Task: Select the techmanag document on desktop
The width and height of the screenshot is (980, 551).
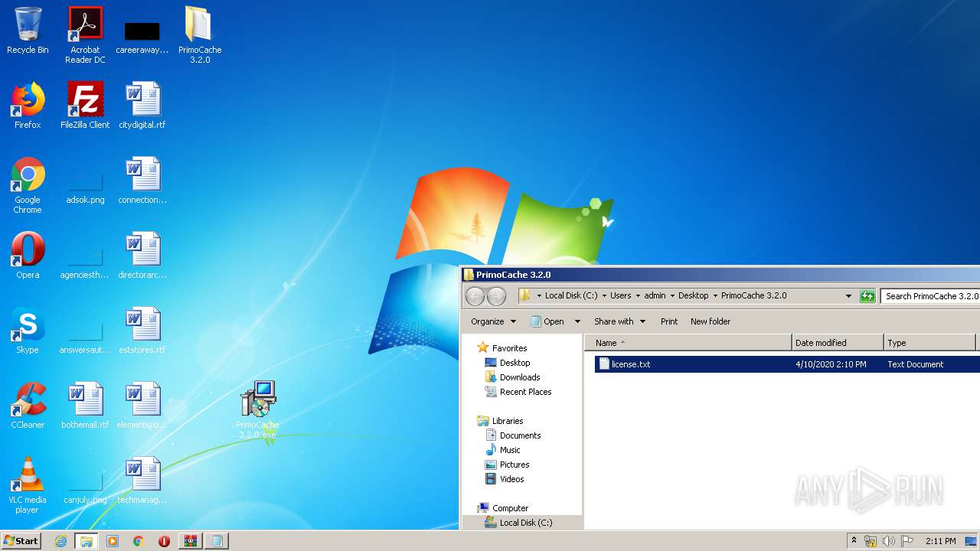Action: click(x=142, y=481)
